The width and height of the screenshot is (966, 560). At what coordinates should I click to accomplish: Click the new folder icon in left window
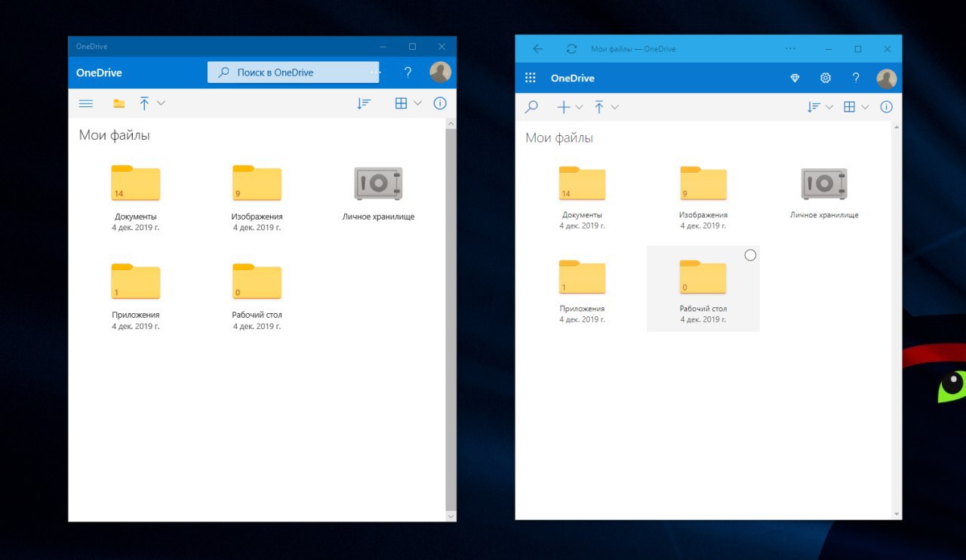click(x=119, y=103)
